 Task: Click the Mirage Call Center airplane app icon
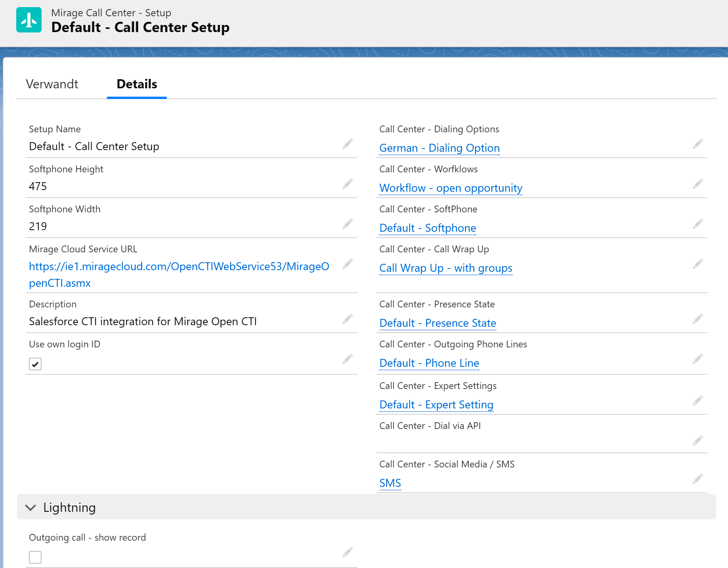point(29,20)
